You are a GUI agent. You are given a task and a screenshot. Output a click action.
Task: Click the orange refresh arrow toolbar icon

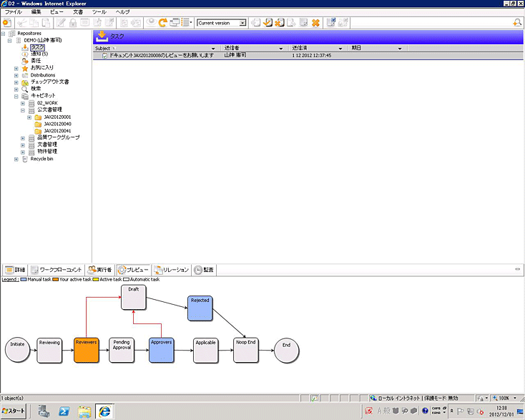[162, 23]
